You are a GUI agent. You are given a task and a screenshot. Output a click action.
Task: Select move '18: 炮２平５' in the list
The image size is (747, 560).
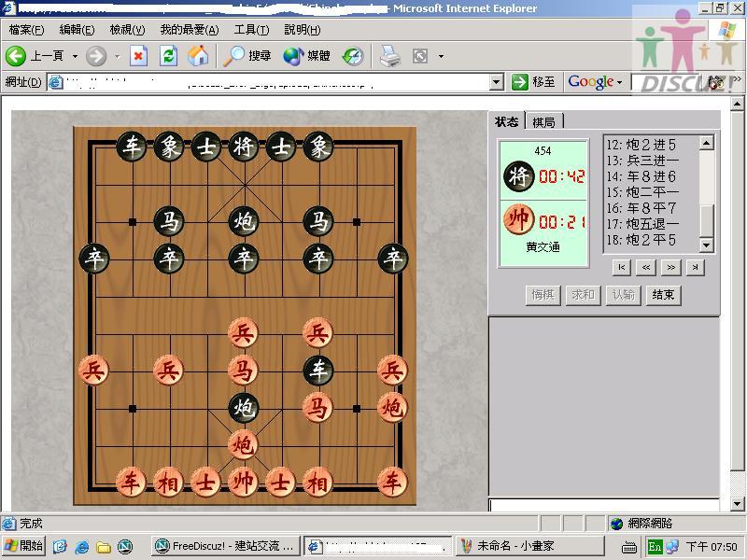click(x=641, y=240)
